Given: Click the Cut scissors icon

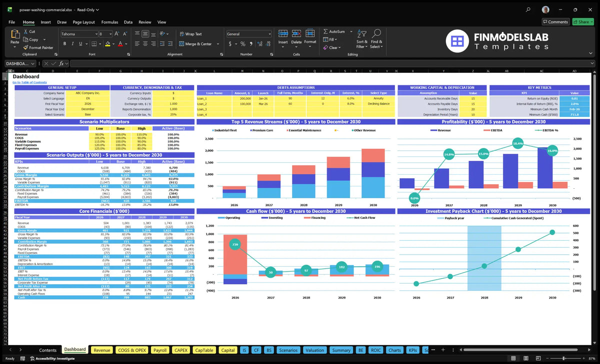Looking at the screenshot, I should click(25, 31).
